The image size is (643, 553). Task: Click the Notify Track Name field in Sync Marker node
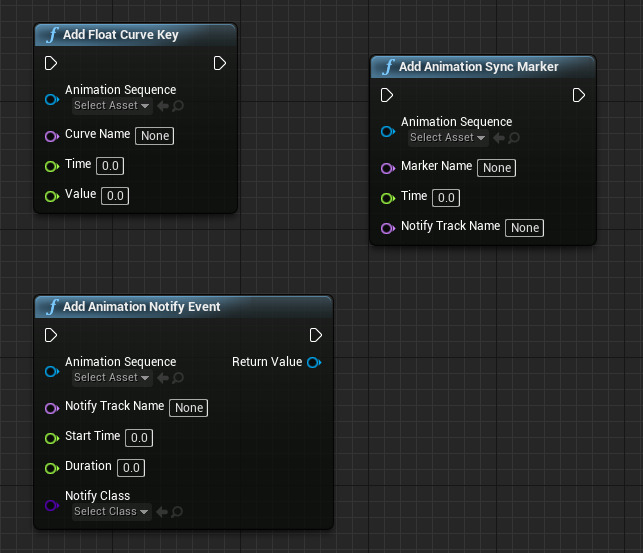525,228
